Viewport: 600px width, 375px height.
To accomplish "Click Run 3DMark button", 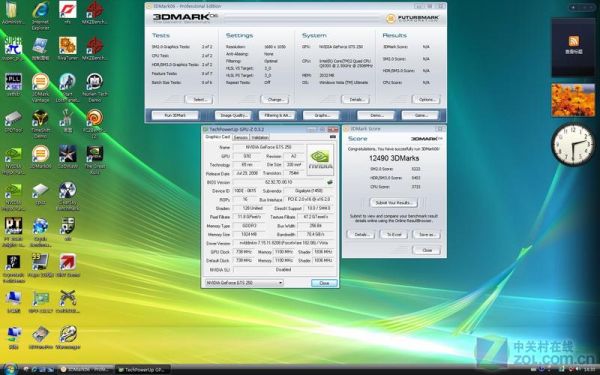I will pyautogui.click(x=175, y=115).
